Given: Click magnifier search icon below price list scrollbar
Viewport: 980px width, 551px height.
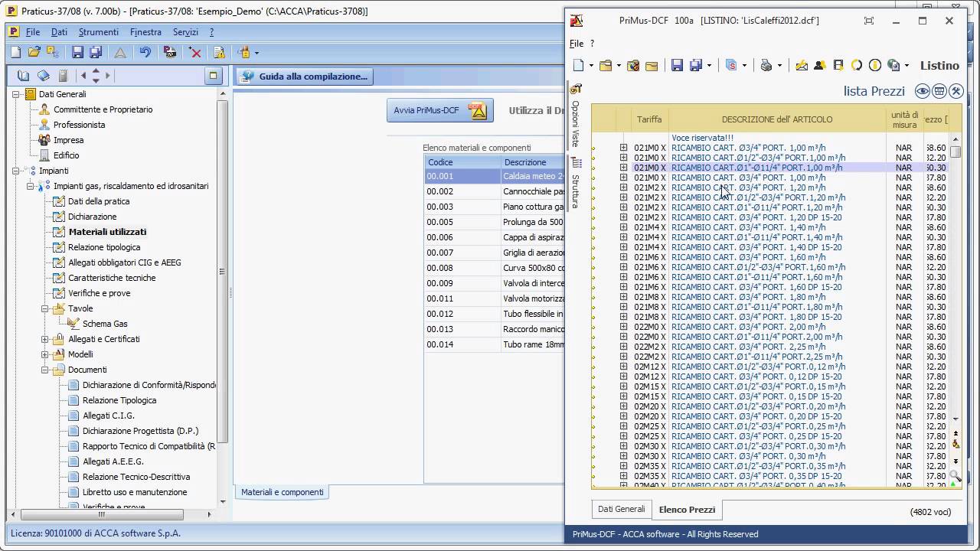Looking at the screenshot, I should coord(955,477).
